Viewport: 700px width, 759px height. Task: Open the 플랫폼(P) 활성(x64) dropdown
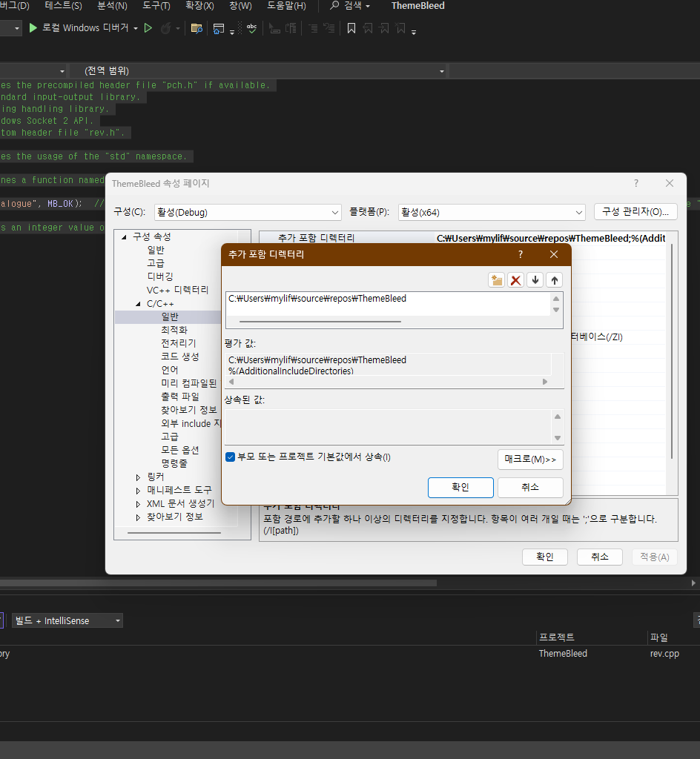click(492, 212)
